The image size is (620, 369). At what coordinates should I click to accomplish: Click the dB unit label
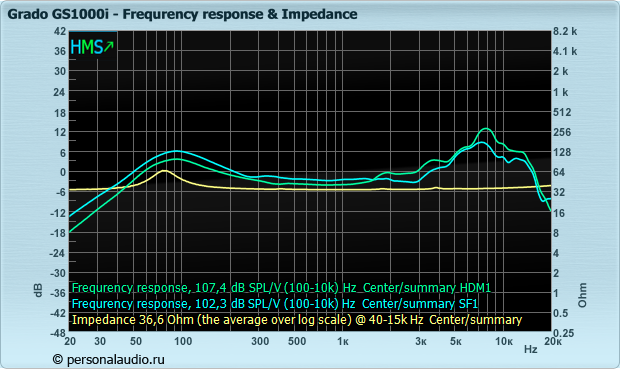(38, 290)
